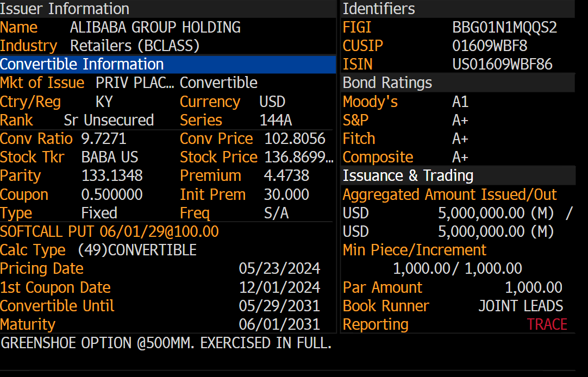588x377 pixels.
Task: Click the industry value Retailers (BCLASS)
Action: click(x=135, y=46)
